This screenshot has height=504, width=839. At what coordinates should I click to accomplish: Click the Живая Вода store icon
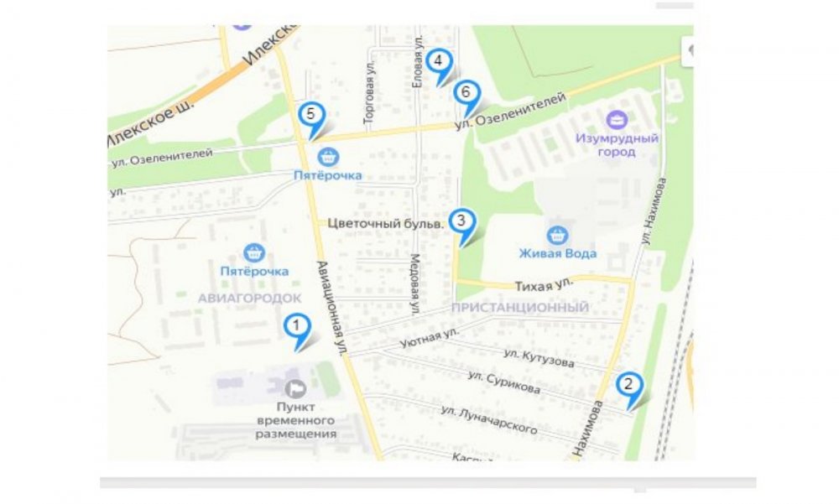pos(557,235)
